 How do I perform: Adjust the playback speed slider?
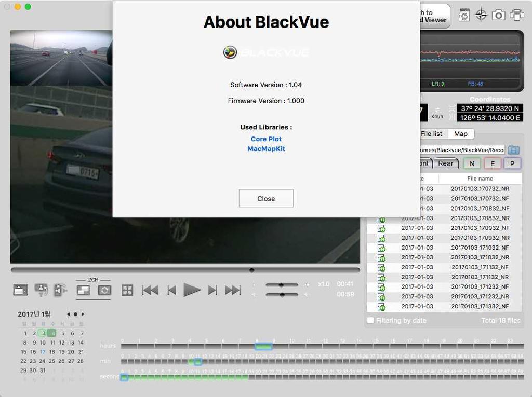(x=282, y=285)
